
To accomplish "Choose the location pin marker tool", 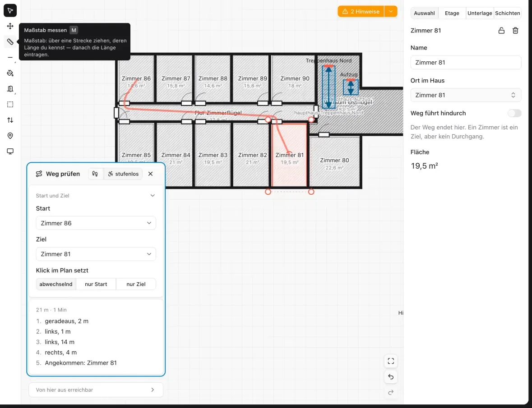I will click(x=10, y=136).
